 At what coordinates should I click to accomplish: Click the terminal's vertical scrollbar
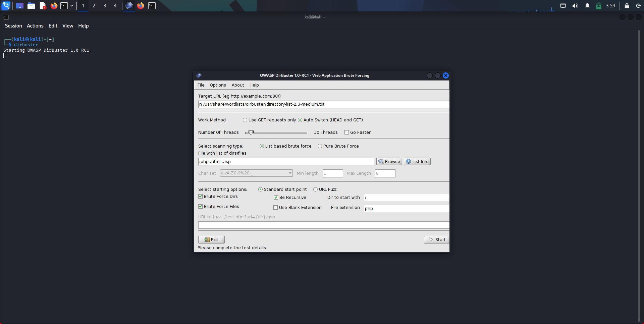[639, 176]
